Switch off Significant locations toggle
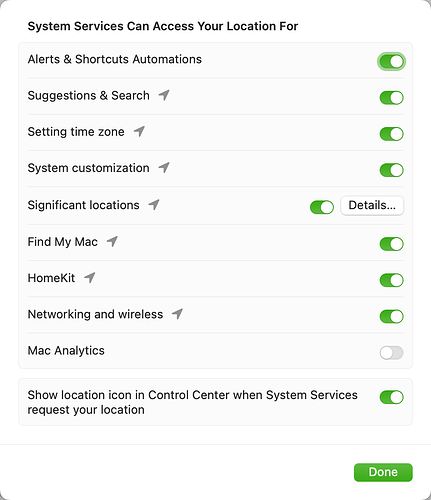Screen dimensions: 431x500 [322, 207]
